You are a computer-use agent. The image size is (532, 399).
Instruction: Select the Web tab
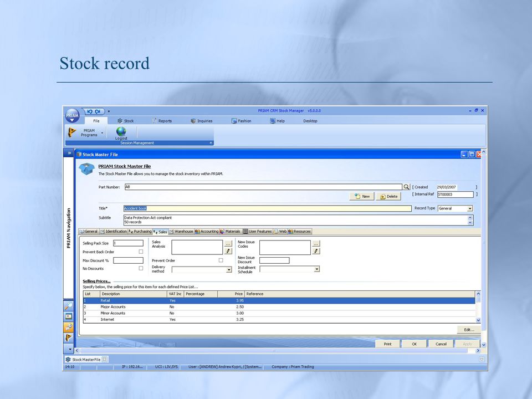(280, 232)
